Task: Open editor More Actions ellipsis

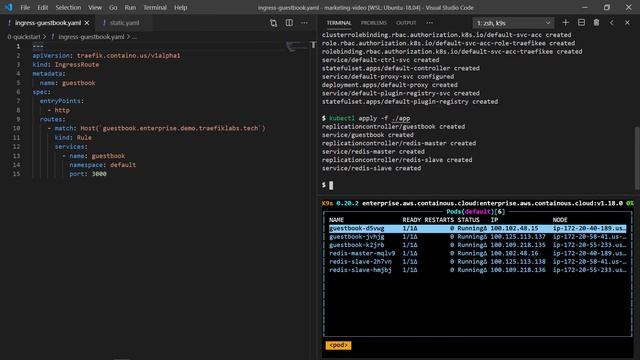Action: click(x=304, y=23)
